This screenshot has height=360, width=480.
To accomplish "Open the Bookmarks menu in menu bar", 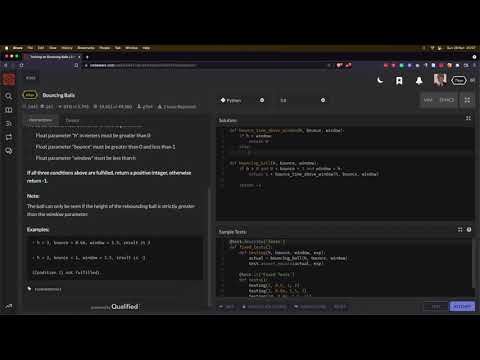I will tap(86, 48).
